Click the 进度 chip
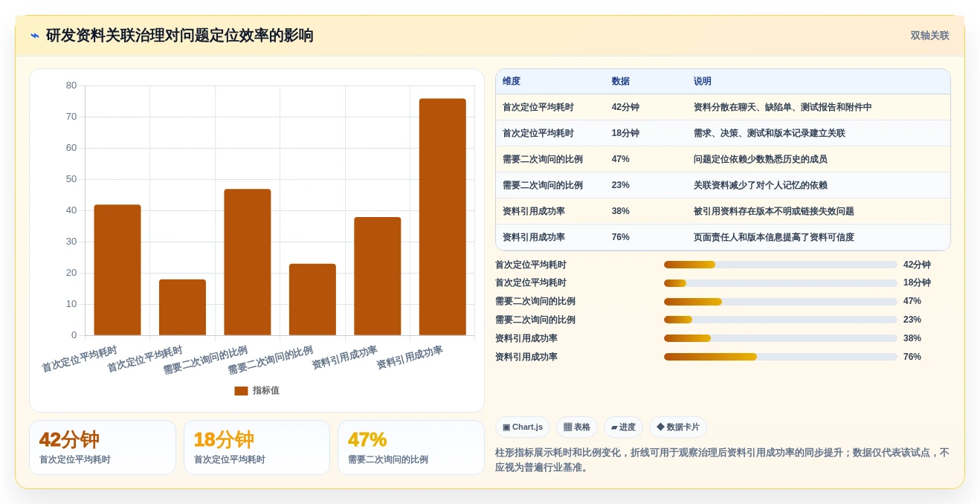Viewport: 980px width, 504px height. (x=623, y=427)
